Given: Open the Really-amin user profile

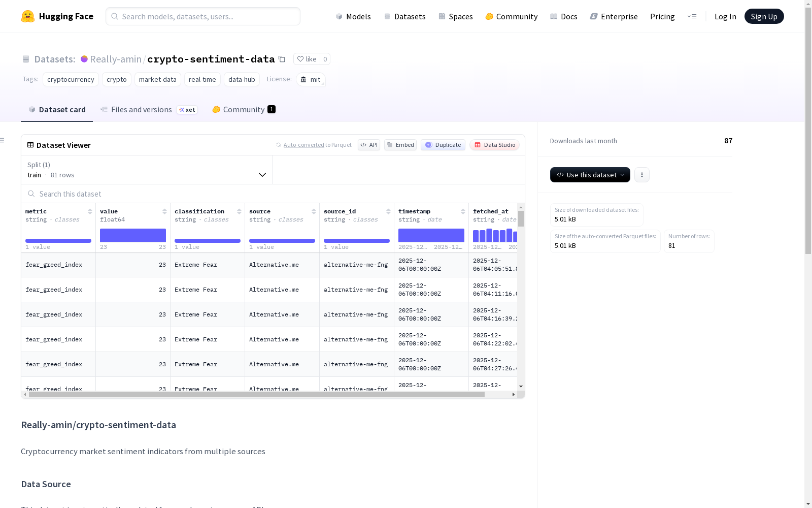Looking at the screenshot, I should 116,59.
